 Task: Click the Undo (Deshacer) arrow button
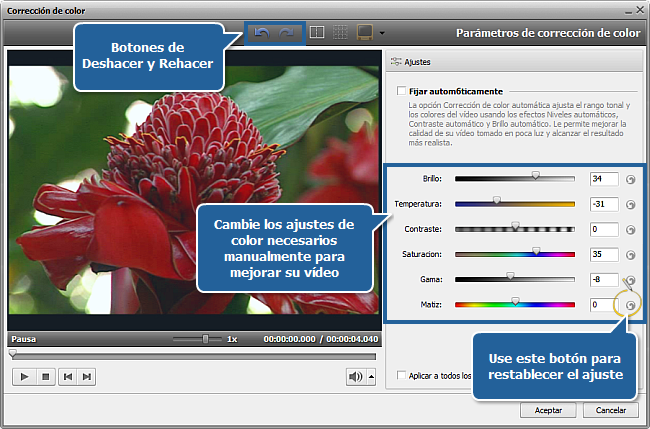(263, 33)
